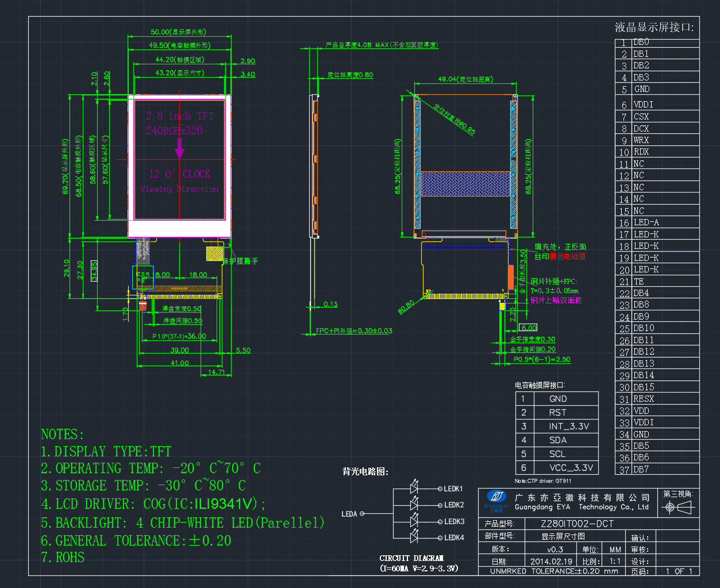
Task: Click the '14.71' dimension value
Action: tap(216, 372)
